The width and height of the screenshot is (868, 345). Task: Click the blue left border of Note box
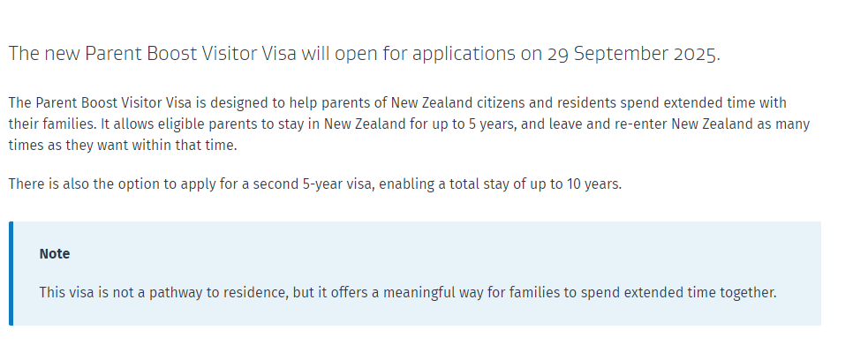[x=11, y=274]
